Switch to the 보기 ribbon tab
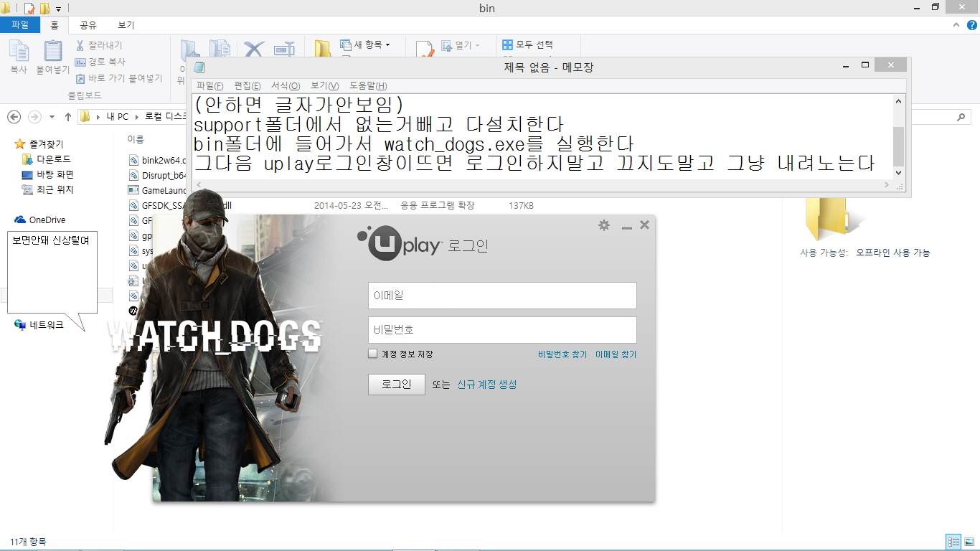Image resolution: width=980 pixels, height=551 pixels. pos(126,25)
